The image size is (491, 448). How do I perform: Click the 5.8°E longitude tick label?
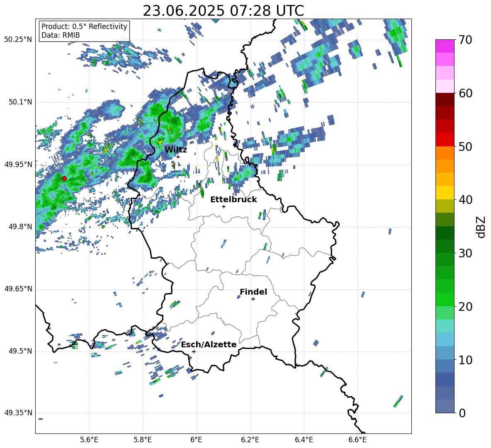143,440
